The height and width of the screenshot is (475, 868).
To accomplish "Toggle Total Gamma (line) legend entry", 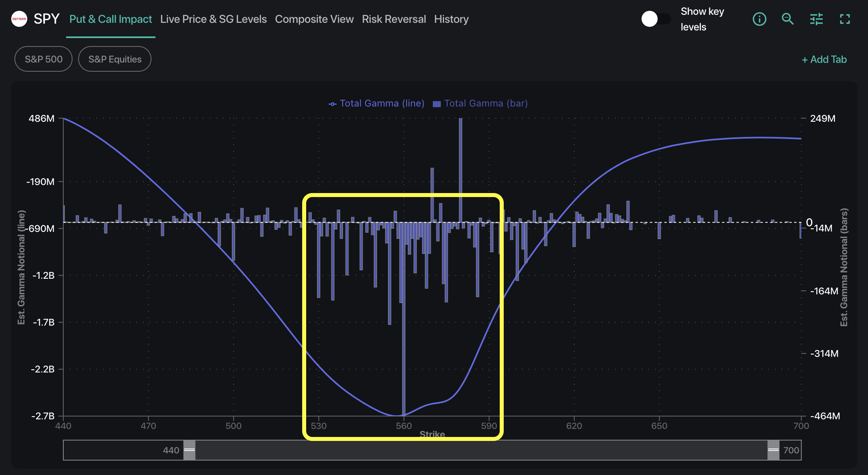I will point(376,103).
